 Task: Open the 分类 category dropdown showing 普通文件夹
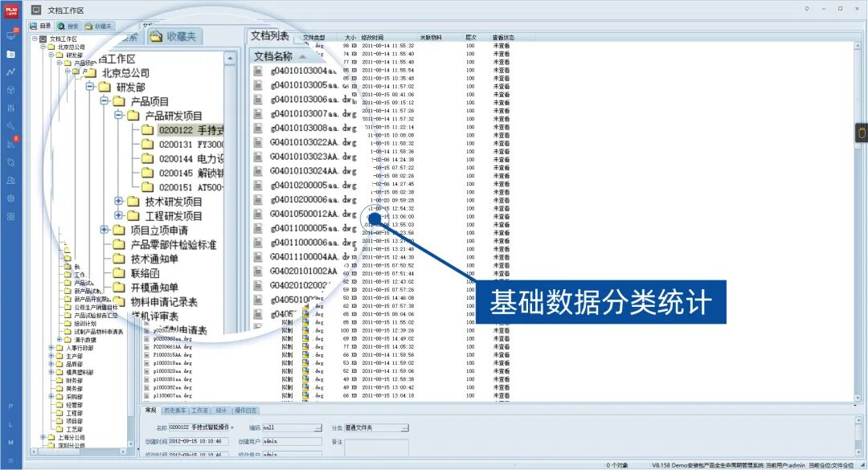tap(404, 427)
